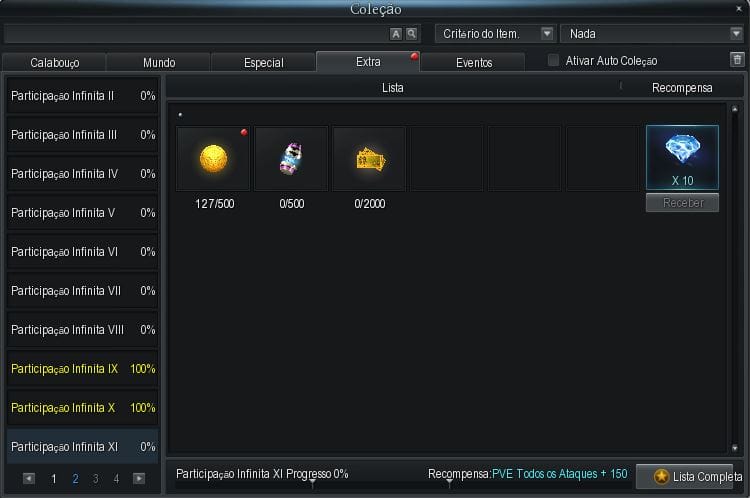Click the Lista column header

coord(393,88)
